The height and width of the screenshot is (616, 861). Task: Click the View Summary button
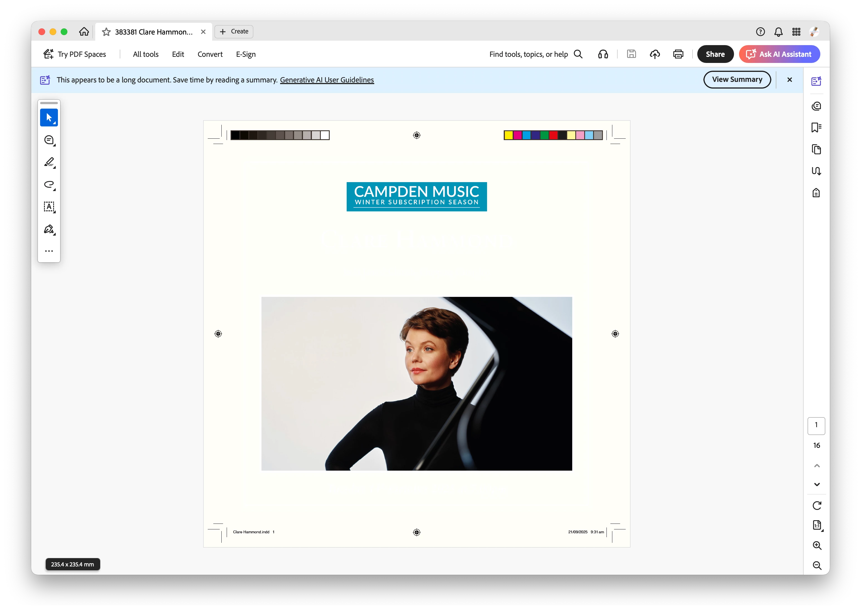point(737,80)
